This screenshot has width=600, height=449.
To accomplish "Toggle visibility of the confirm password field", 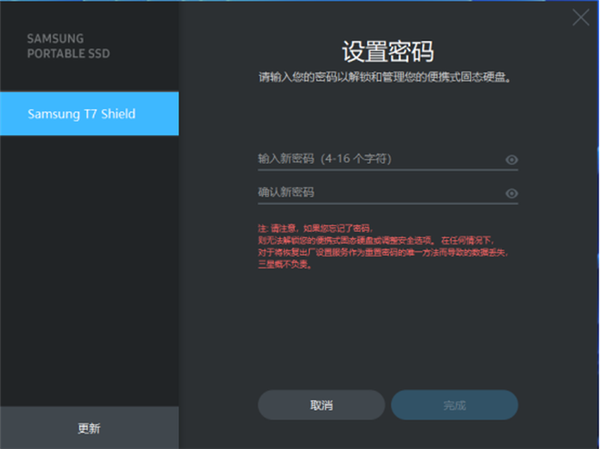I will coord(512,193).
